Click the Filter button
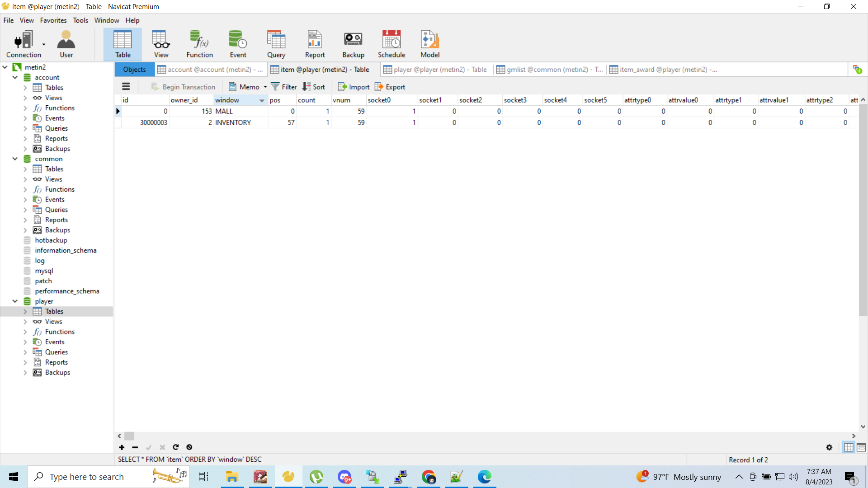Viewport: 868px width, 488px height. click(x=283, y=87)
